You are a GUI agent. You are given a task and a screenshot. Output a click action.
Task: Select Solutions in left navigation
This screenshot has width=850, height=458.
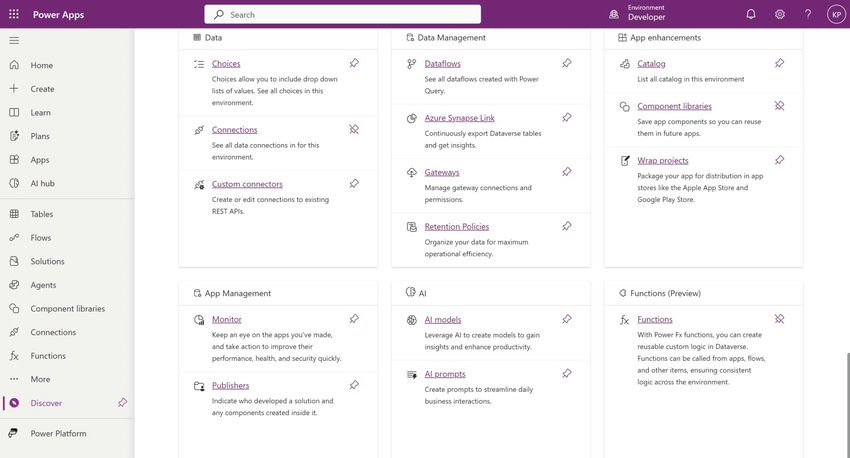click(47, 261)
